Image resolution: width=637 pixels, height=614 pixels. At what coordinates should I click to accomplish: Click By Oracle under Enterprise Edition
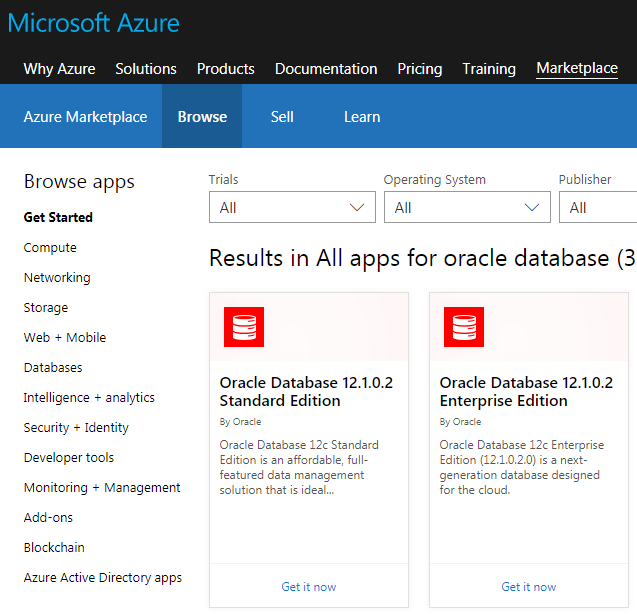pos(460,422)
